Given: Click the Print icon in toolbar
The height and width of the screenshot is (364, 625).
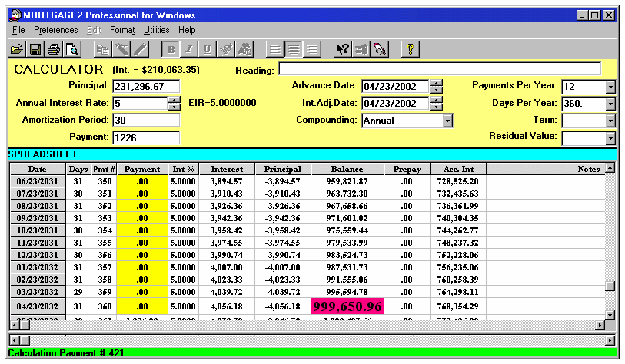Looking at the screenshot, I should click(x=53, y=49).
